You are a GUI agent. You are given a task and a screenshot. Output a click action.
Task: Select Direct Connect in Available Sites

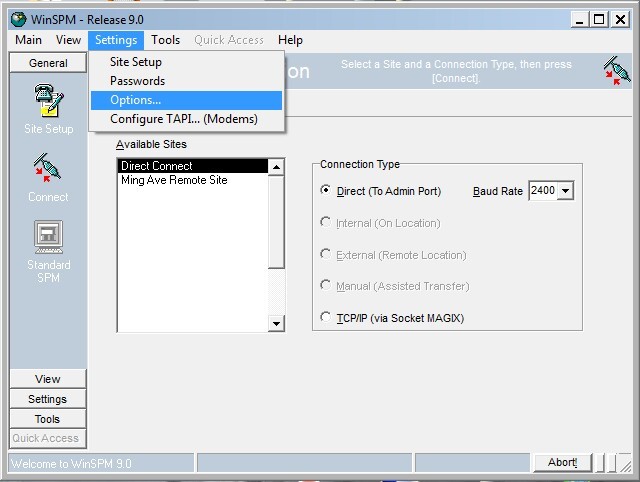click(193, 166)
